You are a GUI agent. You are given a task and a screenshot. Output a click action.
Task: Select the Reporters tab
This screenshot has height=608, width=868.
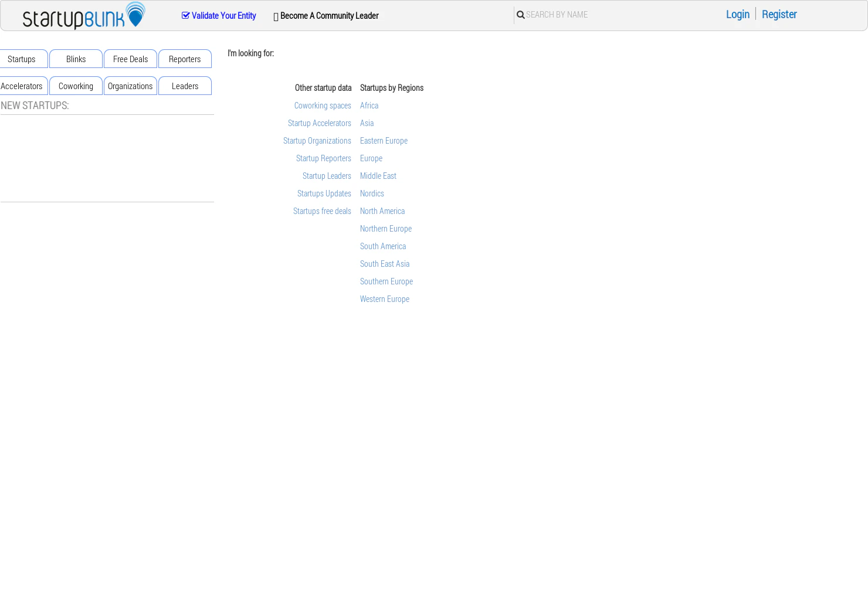click(185, 59)
